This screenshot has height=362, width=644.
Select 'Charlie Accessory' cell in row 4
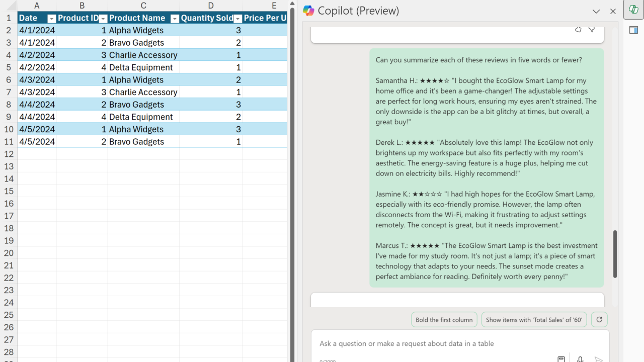[143, 55]
